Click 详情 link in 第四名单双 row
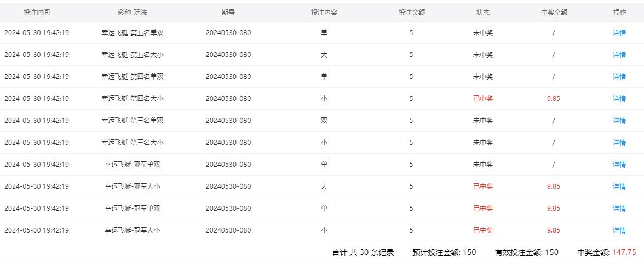Screen dimensions: 644x266 pos(619,77)
